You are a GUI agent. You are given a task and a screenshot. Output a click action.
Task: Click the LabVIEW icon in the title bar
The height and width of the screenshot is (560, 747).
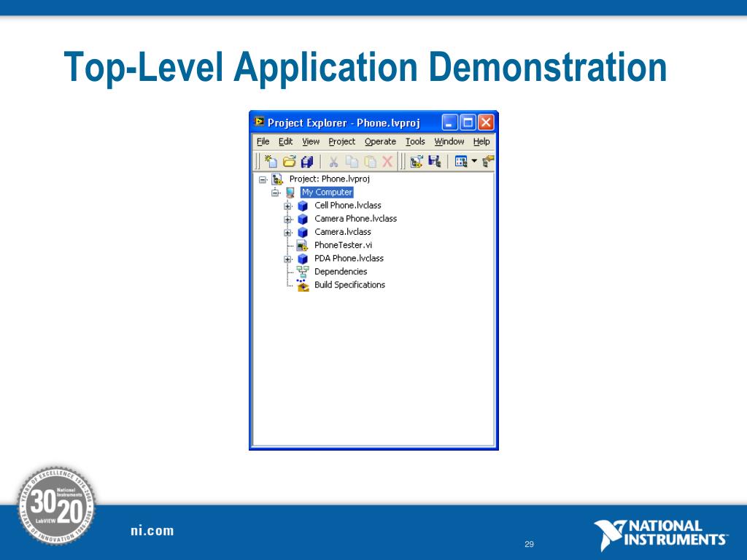(x=259, y=122)
